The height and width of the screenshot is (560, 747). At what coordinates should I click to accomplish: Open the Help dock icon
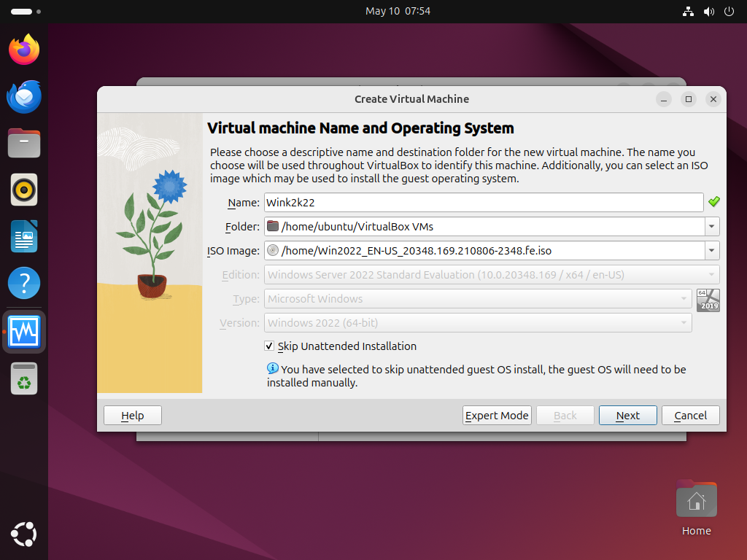point(24,284)
